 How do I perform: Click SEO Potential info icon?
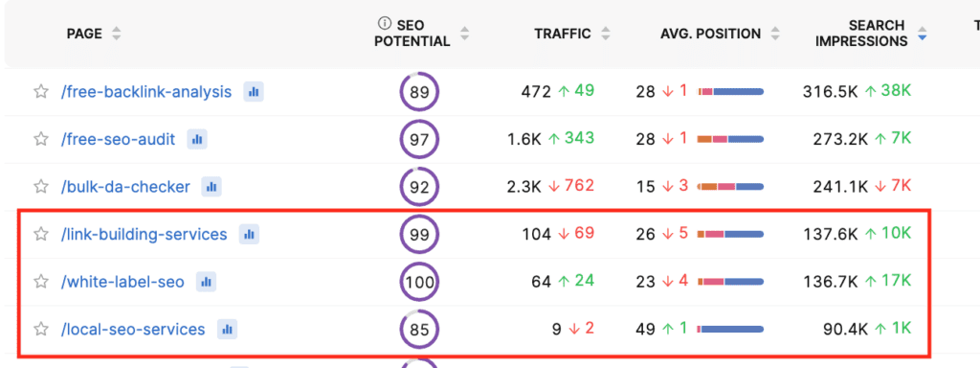pos(385,23)
